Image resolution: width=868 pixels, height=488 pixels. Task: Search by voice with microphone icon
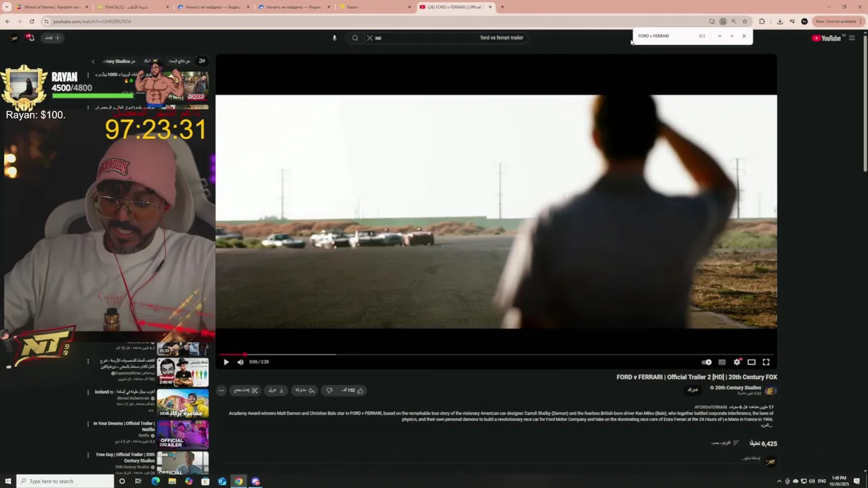[334, 38]
